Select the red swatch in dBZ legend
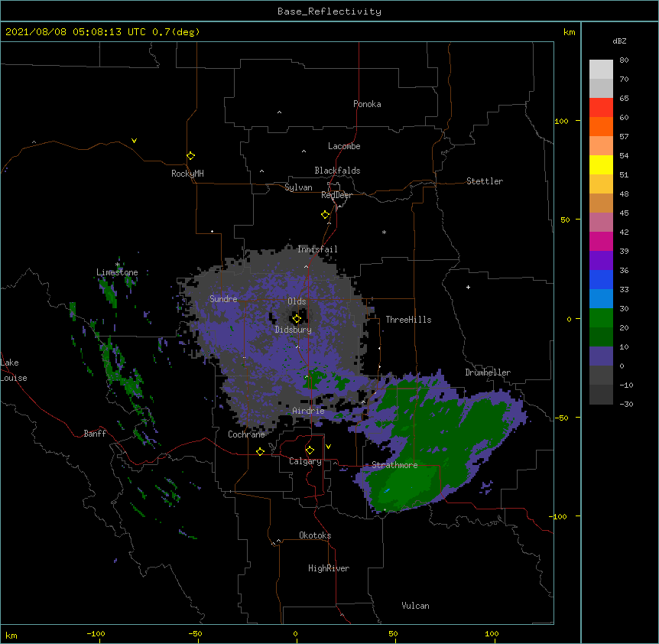Screen dimensions: 659x644 (601, 107)
